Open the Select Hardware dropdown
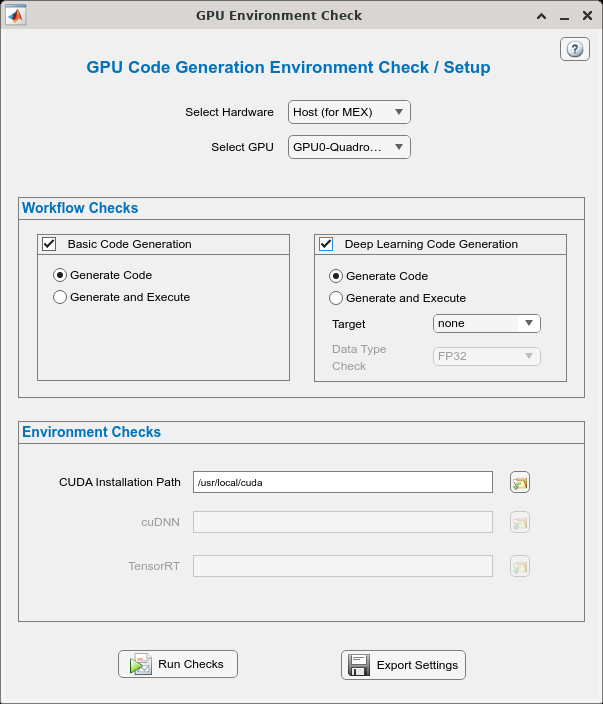Screen dimensions: 603x704 [x=349, y=112]
